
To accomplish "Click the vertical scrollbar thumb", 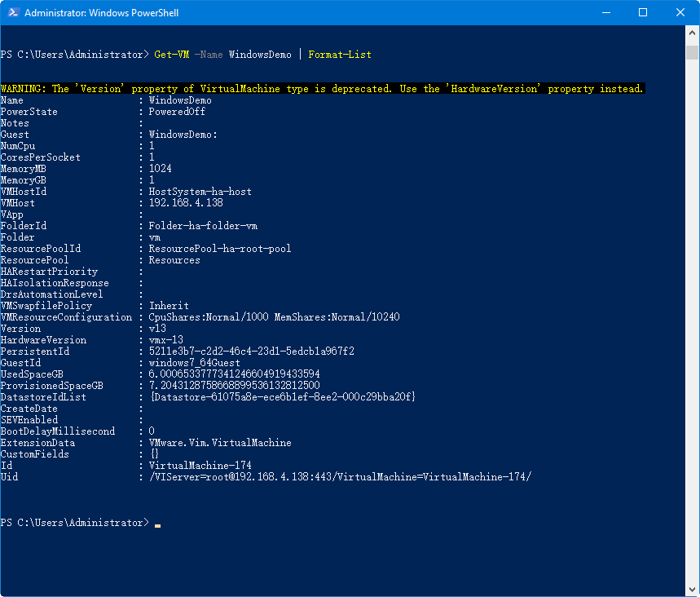I will (692, 52).
